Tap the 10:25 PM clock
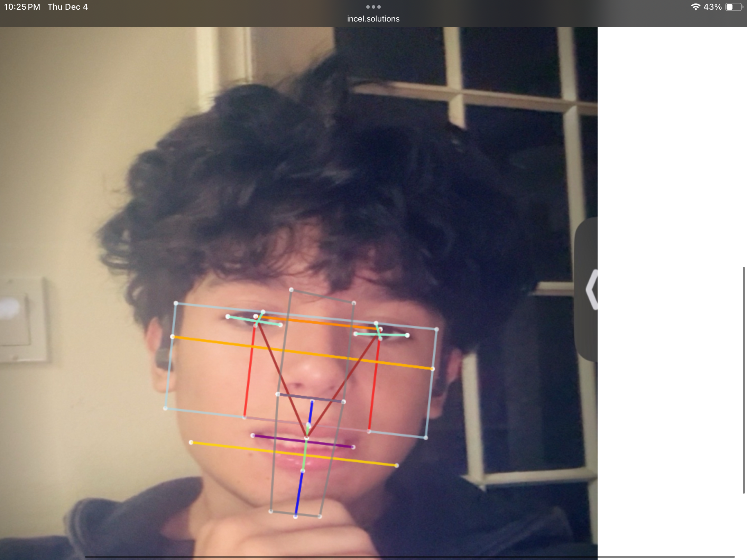 coord(22,7)
